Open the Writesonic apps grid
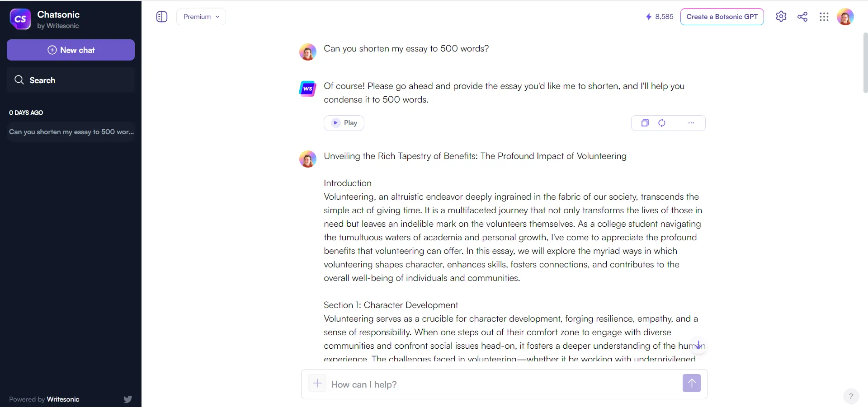868x407 pixels. [824, 17]
